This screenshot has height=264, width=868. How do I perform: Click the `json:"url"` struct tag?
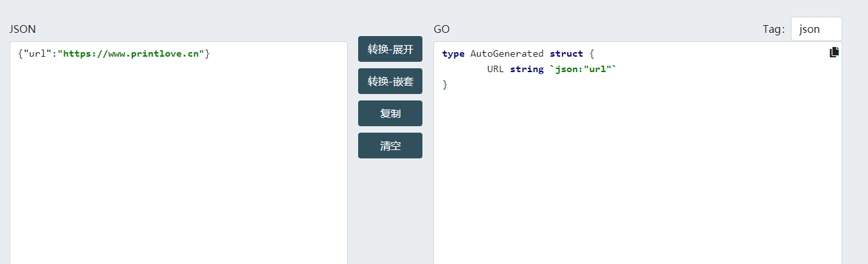tap(582, 69)
